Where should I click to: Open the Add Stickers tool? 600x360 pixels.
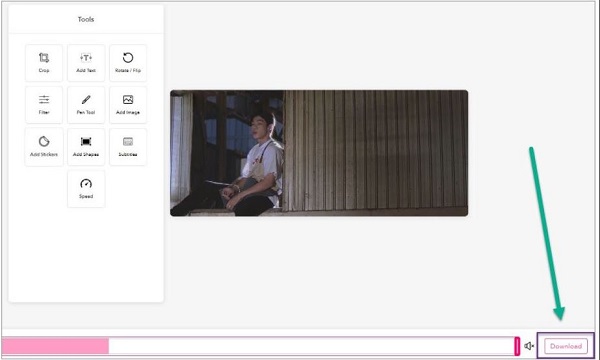pos(44,147)
